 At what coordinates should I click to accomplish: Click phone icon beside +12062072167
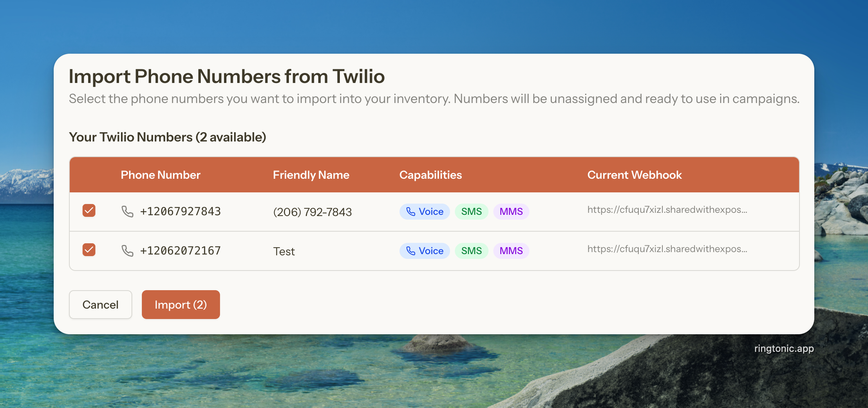pyautogui.click(x=127, y=250)
